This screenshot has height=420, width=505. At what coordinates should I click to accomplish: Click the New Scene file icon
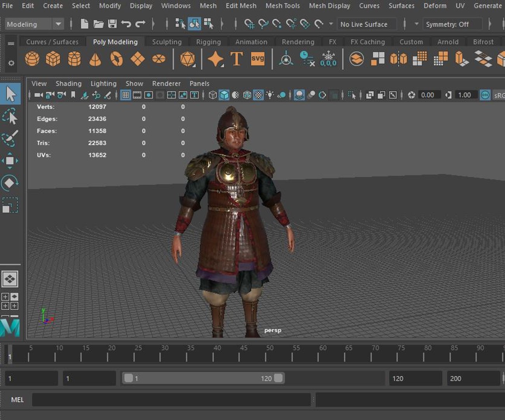(x=84, y=24)
